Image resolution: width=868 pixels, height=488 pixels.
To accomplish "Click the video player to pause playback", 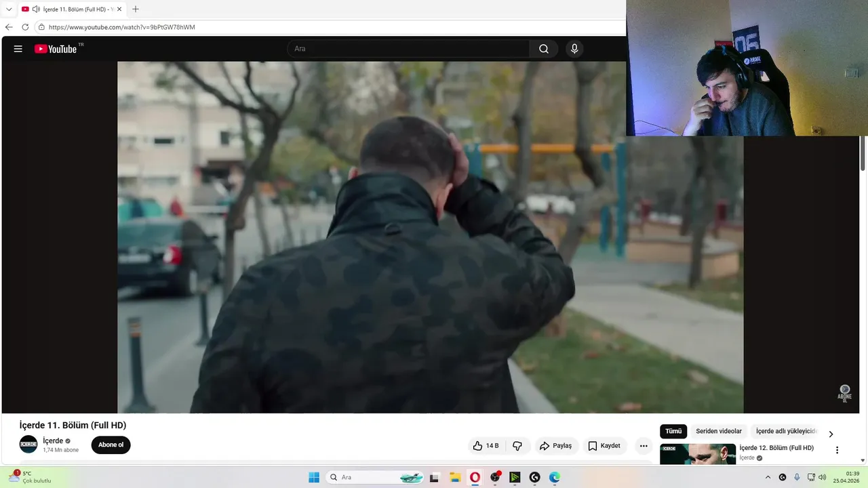I will (430, 237).
